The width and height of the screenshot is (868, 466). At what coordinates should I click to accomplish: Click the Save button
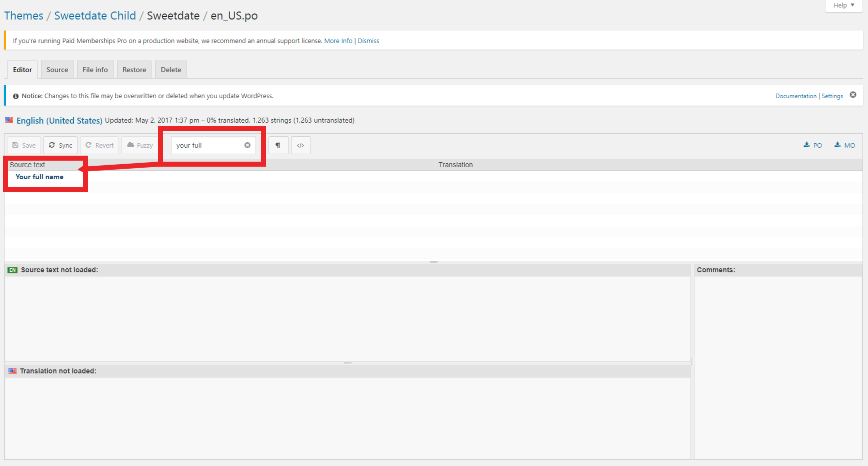click(24, 145)
